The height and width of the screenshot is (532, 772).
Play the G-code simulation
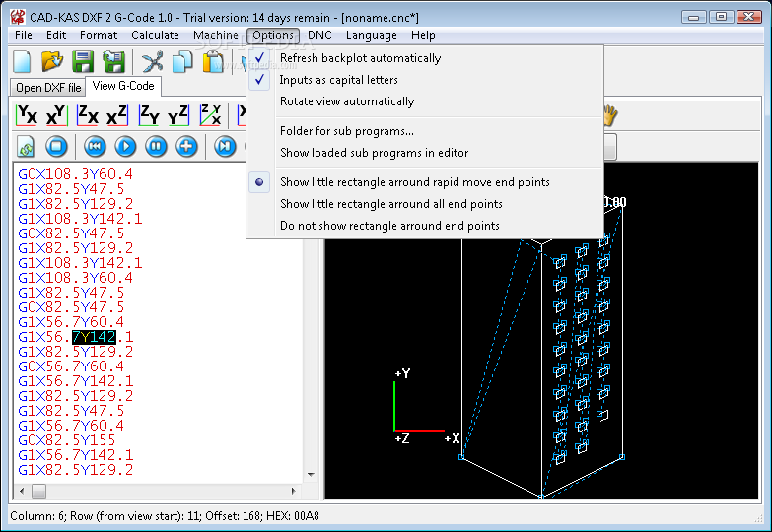pyautogui.click(x=125, y=146)
